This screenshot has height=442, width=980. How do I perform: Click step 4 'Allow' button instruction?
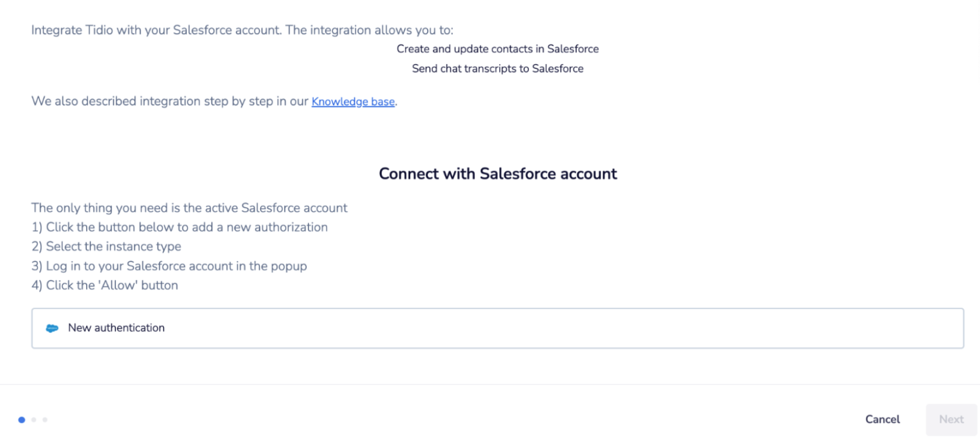105,285
